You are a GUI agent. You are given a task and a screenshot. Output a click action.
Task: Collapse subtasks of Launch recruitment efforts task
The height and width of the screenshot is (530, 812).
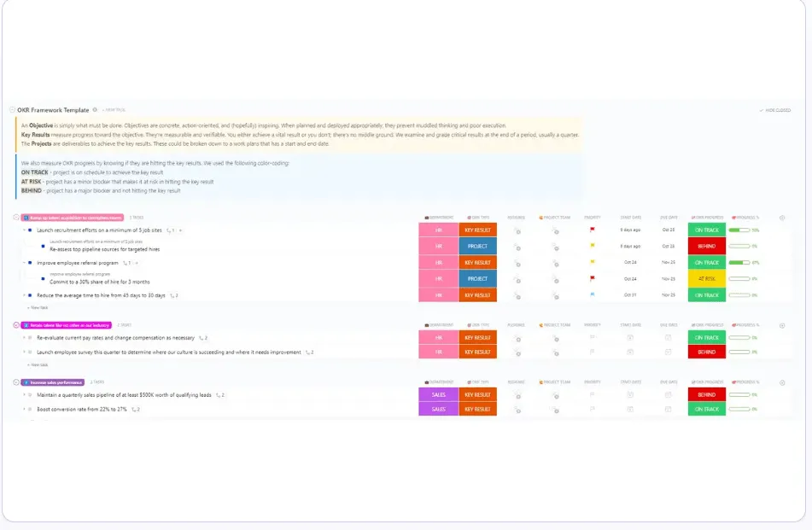coord(24,230)
